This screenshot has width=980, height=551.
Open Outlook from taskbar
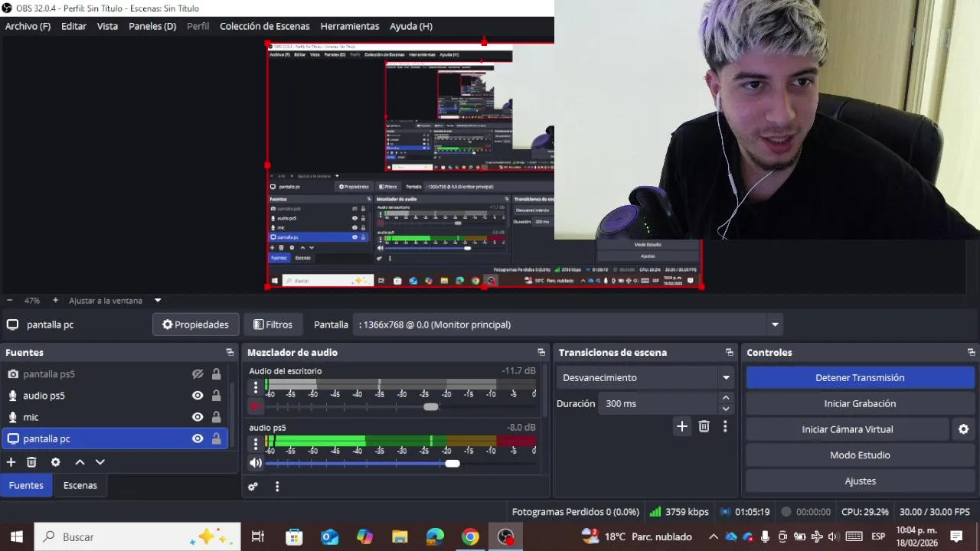point(329,536)
